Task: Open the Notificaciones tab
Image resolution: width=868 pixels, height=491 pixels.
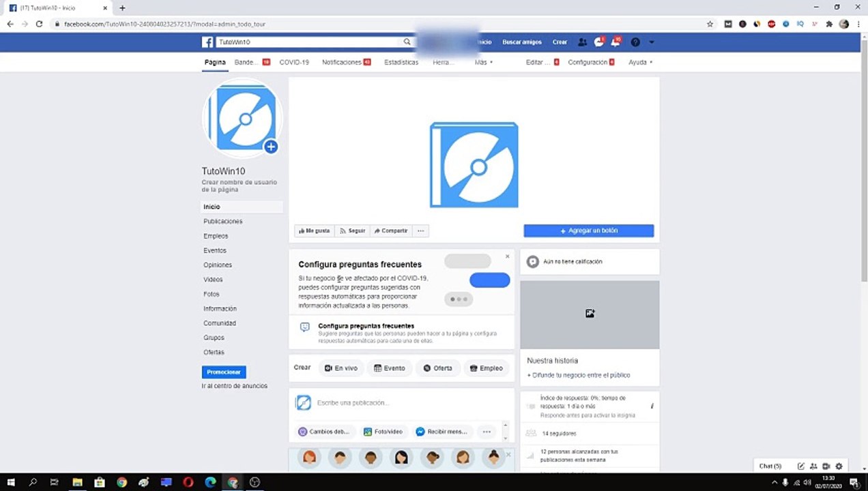Action: 346,62
